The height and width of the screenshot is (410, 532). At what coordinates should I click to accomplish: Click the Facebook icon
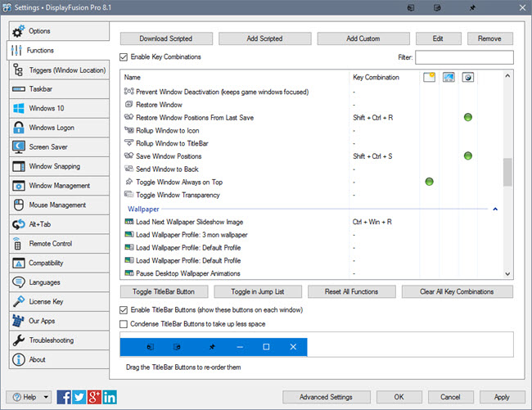[x=64, y=397]
